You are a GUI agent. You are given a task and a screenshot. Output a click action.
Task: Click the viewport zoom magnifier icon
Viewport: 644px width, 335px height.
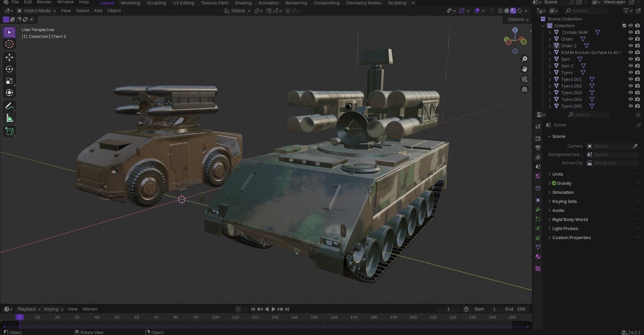click(x=524, y=59)
